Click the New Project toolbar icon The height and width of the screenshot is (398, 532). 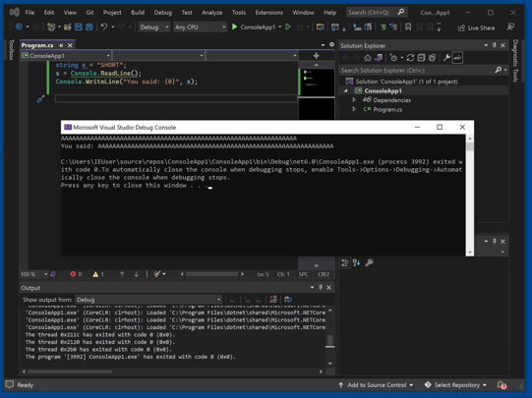click(51, 27)
